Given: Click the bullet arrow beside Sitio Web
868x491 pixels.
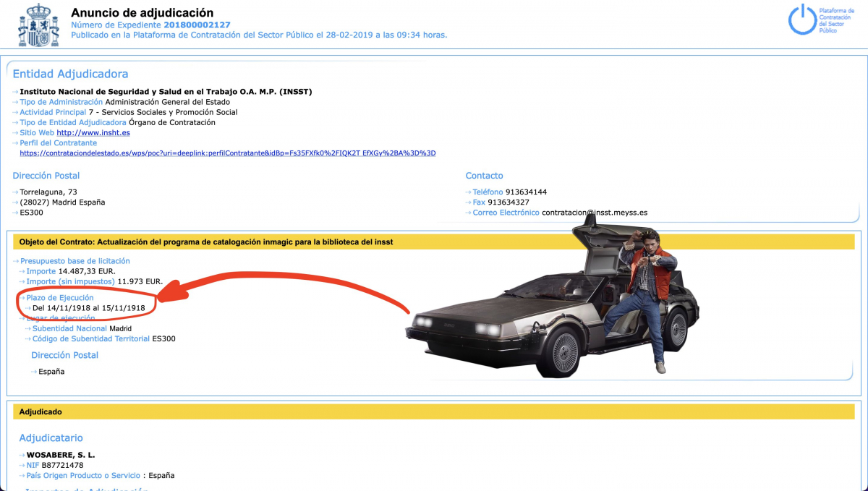Looking at the screenshot, I should tap(15, 133).
